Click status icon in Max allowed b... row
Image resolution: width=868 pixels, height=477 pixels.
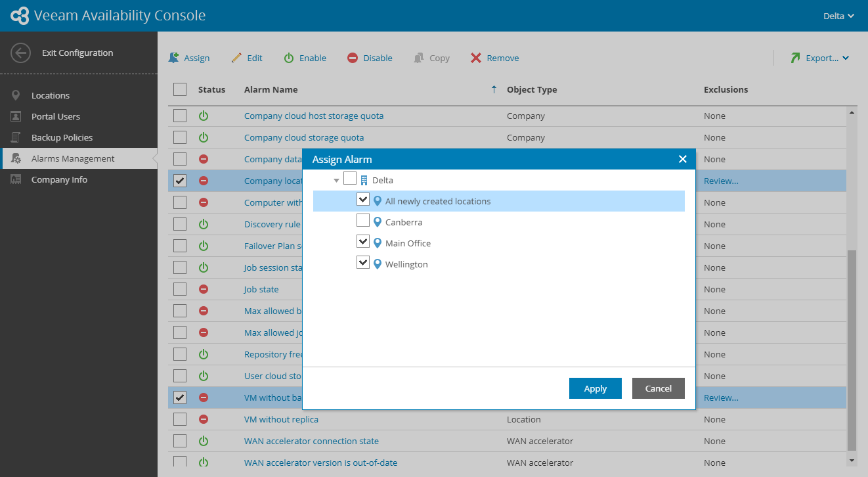pyautogui.click(x=204, y=311)
